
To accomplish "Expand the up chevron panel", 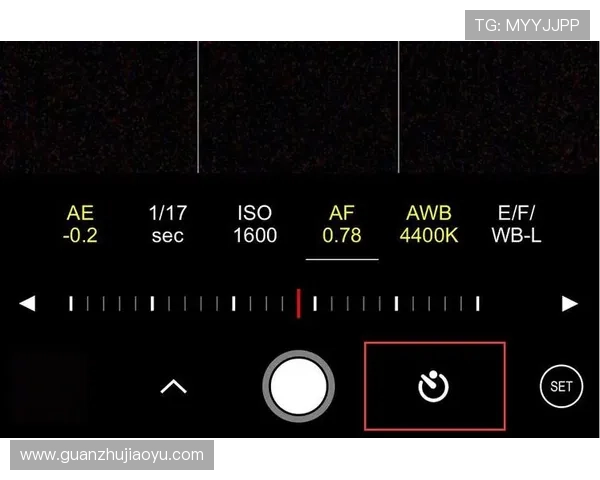I will [x=174, y=386].
